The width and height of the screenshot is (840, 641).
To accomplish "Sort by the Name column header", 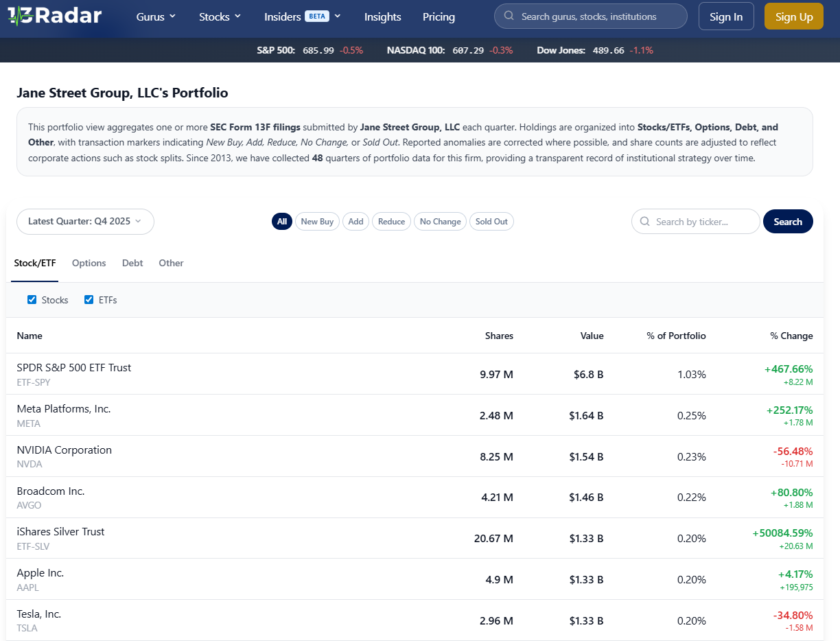I will pyautogui.click(x=30, y=336).
